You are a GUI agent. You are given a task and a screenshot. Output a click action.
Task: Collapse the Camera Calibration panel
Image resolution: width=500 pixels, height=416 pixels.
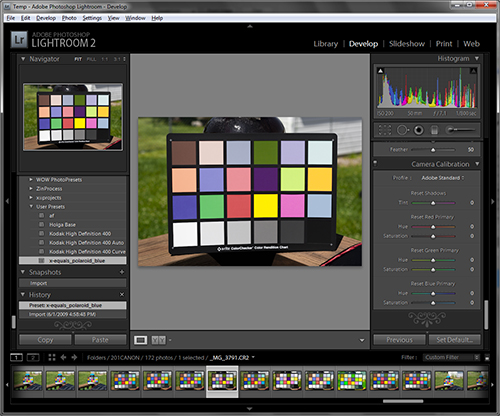point(477,164)
